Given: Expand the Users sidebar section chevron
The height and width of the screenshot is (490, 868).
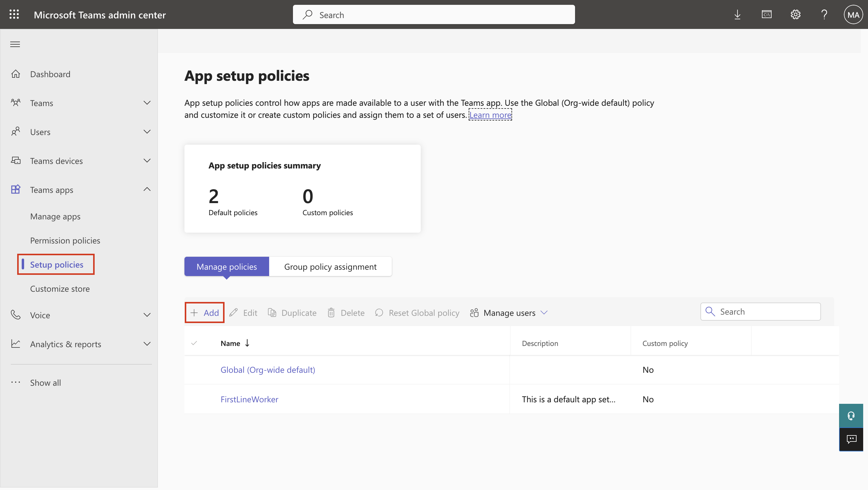Looking at the screenshot, I should [x=147, y=131].
